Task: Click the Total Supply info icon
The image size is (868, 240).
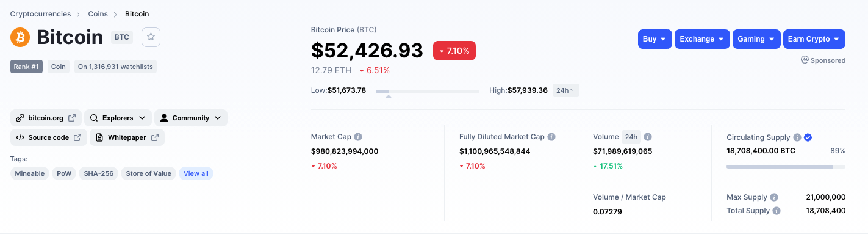Action: (777, 211)
